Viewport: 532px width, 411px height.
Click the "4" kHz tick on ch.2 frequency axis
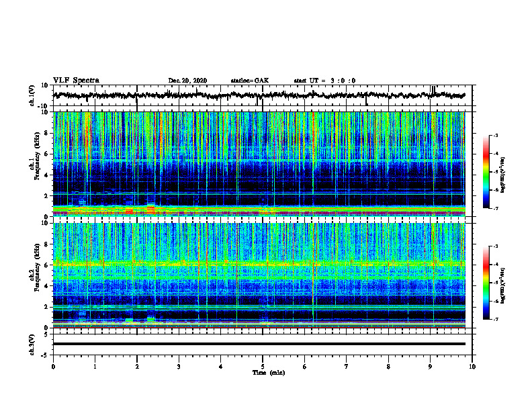click(x=47, y=286)
